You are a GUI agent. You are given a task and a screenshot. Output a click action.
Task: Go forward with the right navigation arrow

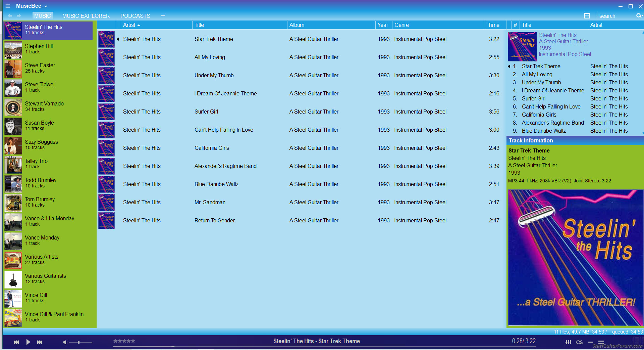19,16
